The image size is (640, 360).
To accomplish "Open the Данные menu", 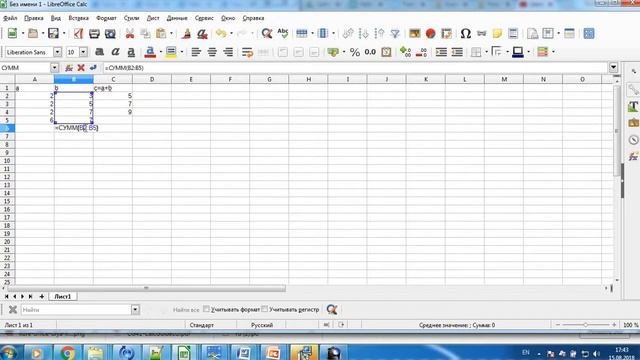I will [x=177, y=18].
